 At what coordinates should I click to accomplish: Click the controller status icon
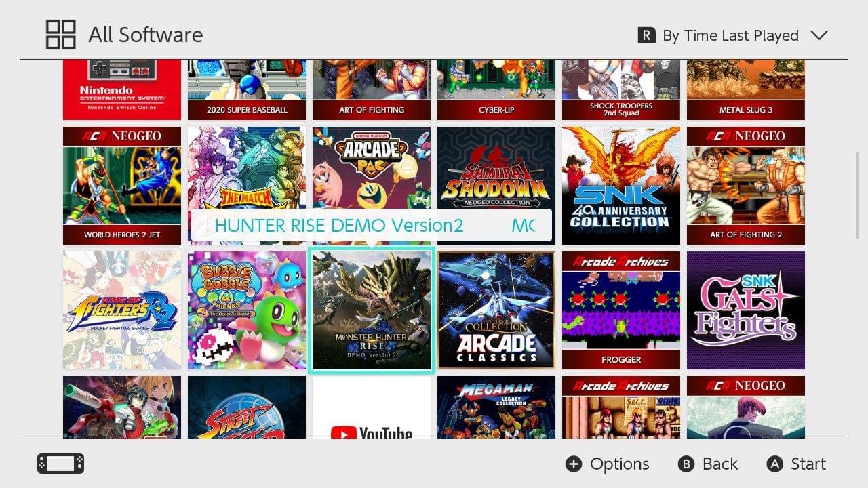(x=61, y=464)
